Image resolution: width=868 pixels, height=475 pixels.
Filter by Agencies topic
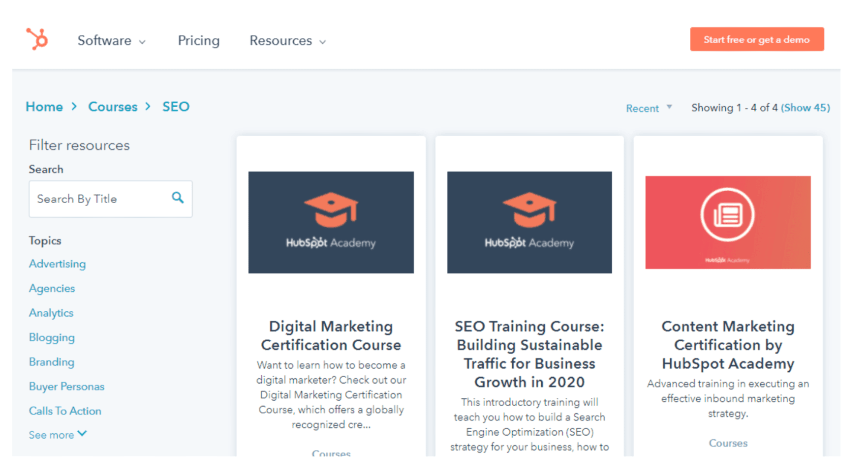pos(52,289)
